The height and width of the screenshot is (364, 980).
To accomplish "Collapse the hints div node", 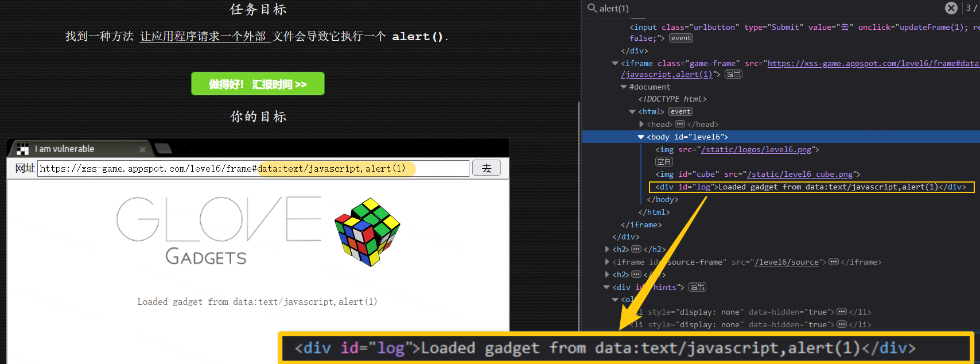I will click(606, 287).
